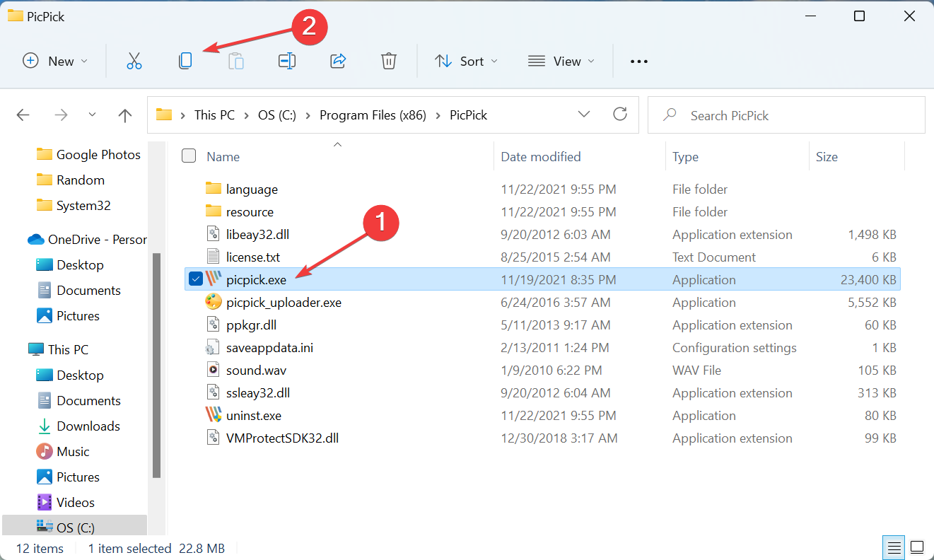The width and height of the screenshot is (934, 560).
Task: Open Videos in navigation pane
Action: coord(66,503)
